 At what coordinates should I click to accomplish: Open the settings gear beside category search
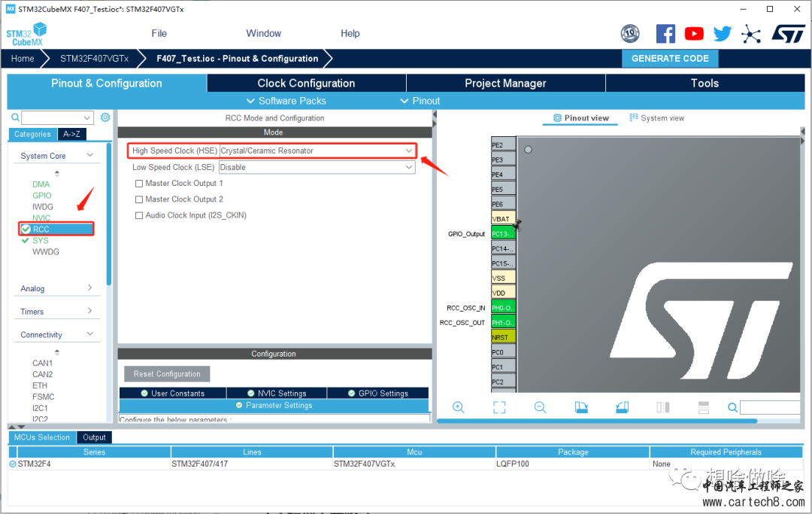click(105, 117)
